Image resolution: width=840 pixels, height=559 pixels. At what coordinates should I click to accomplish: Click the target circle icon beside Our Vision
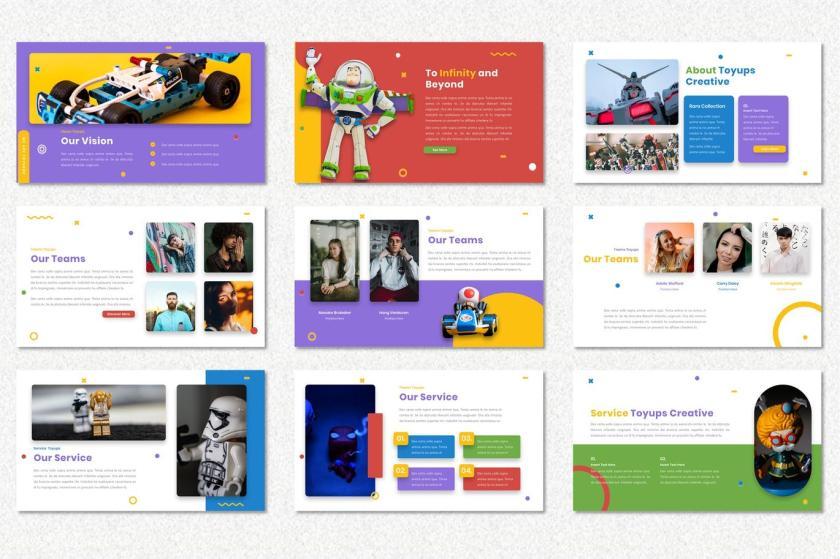click(x=42, y=150)
